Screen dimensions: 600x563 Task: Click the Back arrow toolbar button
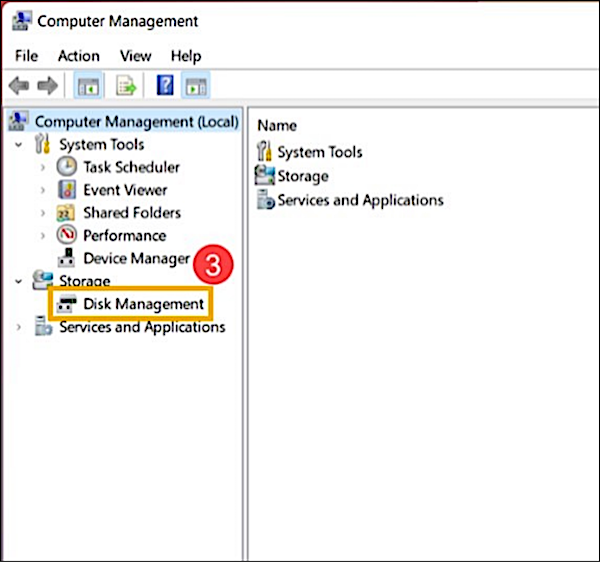tap(19, 86)
